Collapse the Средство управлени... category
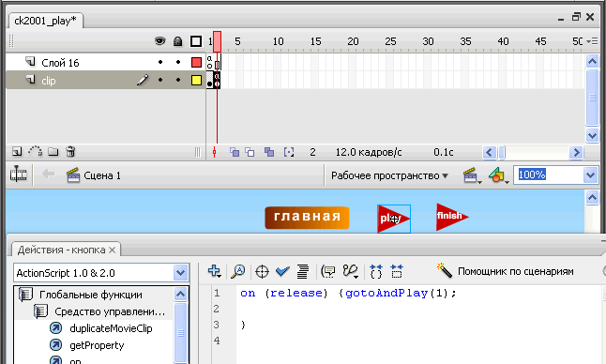The width and height of the screenshot is (606, 364). (41, 311)
